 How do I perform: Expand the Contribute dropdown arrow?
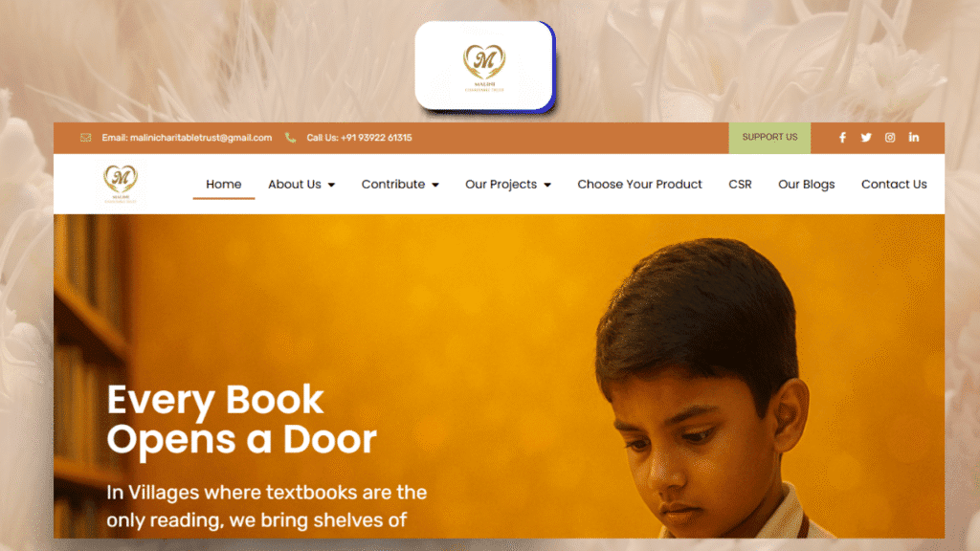[x=435, y=185]
